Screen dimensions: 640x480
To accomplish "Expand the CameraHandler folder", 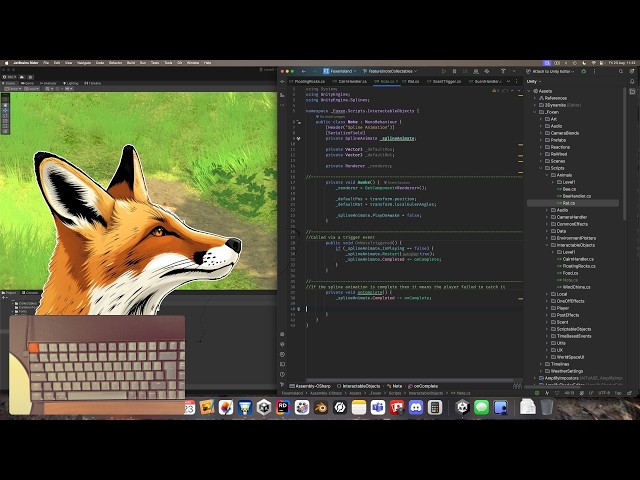I will [x=547, y=217].
